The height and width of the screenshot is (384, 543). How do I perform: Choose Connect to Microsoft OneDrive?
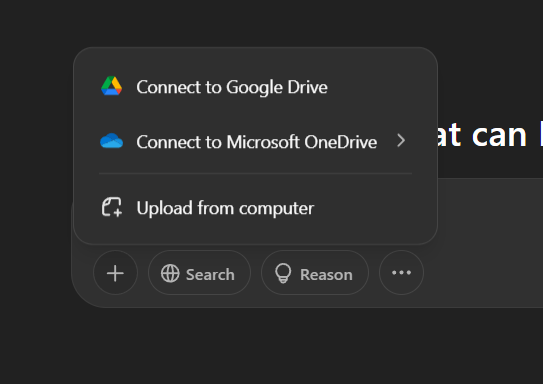point(255,141)
